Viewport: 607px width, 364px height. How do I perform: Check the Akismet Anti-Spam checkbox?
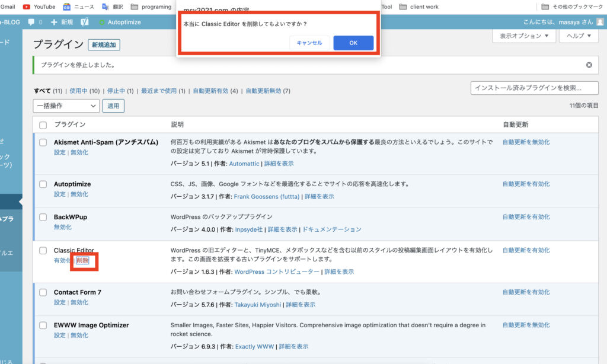coord(43,142)
